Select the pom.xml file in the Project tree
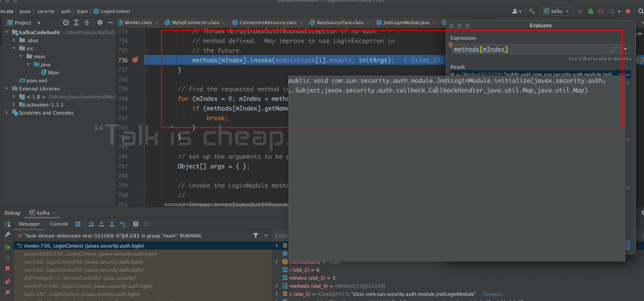The height and width of the screenshot is (301, 644). coord(37,81)
